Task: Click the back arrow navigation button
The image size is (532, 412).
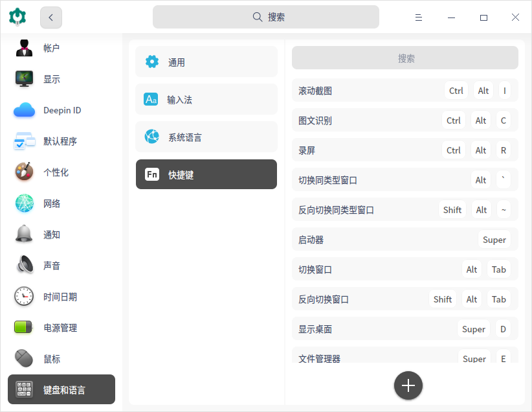Action: click(x=50, y=17)
